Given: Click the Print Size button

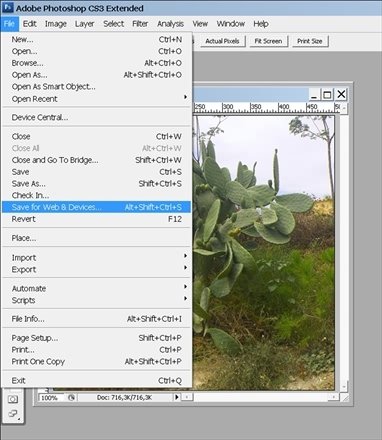Looking at the screenshot, I should pyautogui.click(x=310, y=41).
